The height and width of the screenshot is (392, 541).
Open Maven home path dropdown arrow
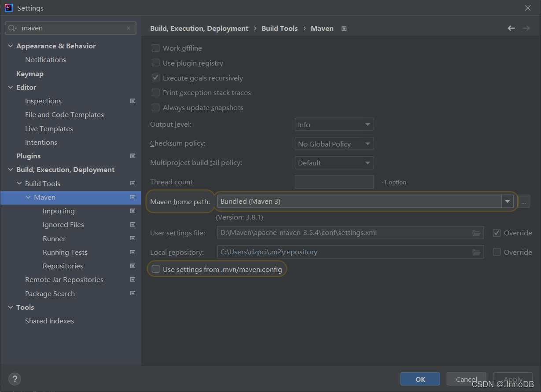tap(508, 201)
